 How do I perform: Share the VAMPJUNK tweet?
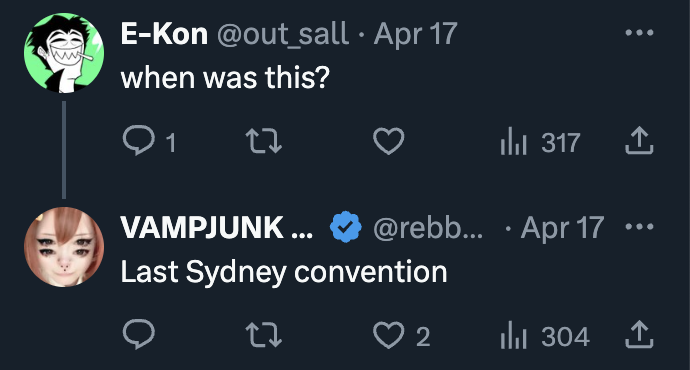(x=639, y=335)
